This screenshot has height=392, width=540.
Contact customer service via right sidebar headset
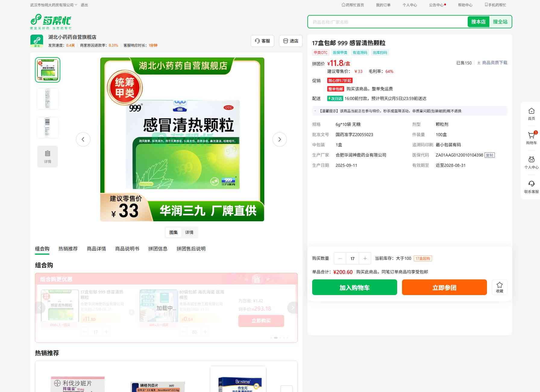531,187
